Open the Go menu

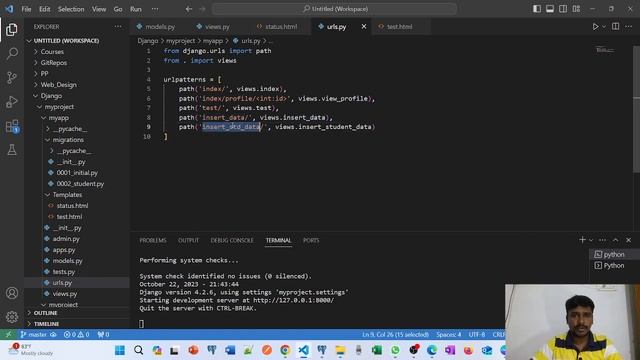point(118,9)
